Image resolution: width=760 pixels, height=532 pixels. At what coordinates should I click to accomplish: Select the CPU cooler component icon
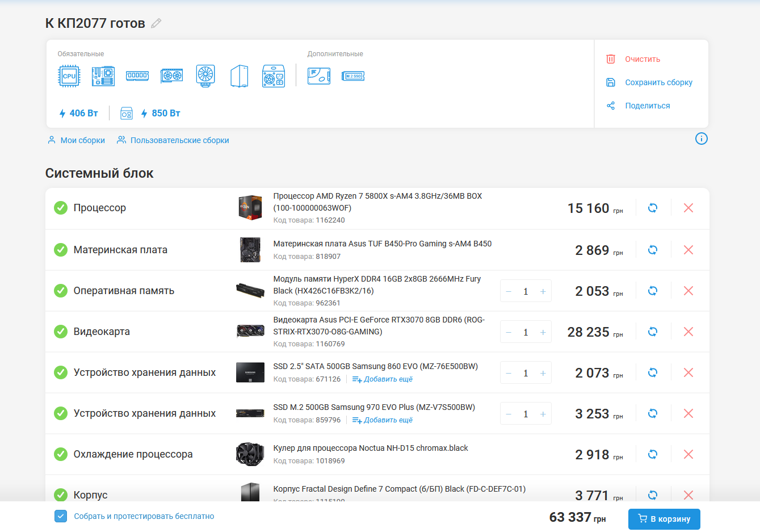coord(205,76)
